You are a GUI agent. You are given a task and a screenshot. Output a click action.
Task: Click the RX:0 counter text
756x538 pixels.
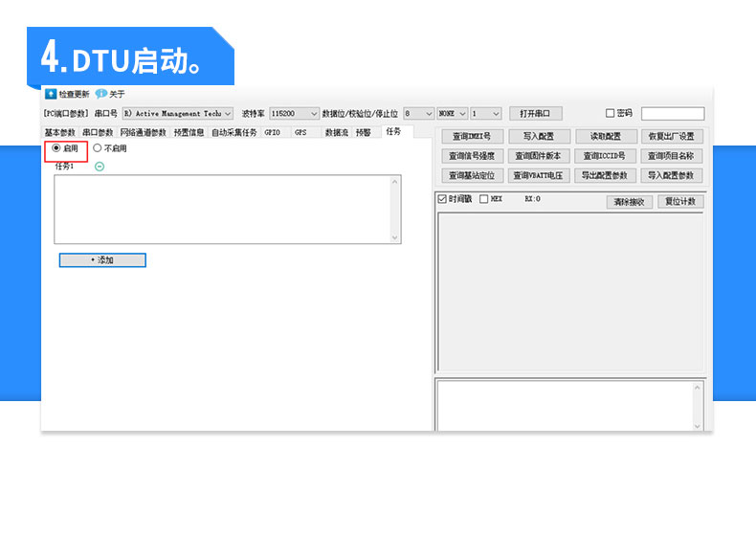tap(532, 199)
